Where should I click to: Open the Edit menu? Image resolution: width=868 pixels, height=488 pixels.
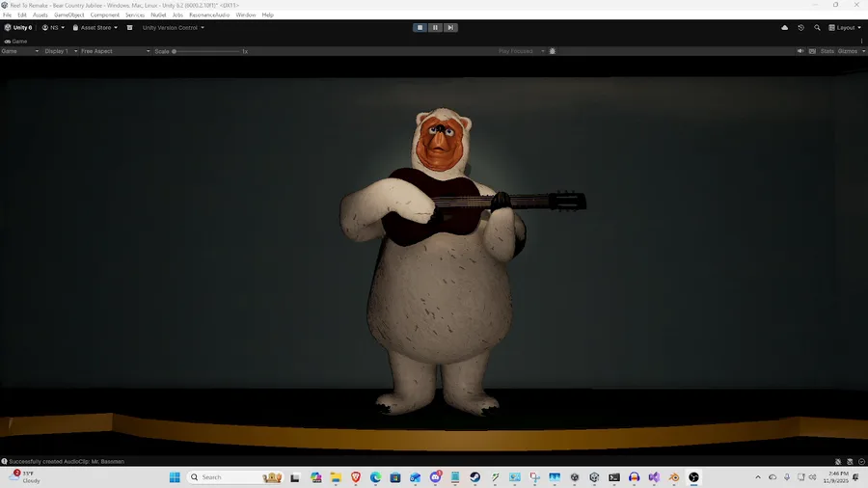pos(22,14)
